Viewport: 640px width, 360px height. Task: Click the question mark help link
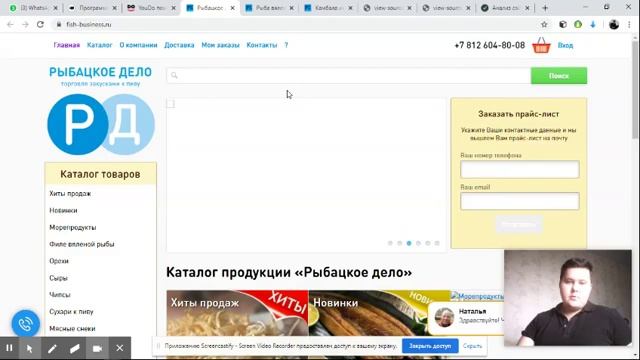coord(286,45)
